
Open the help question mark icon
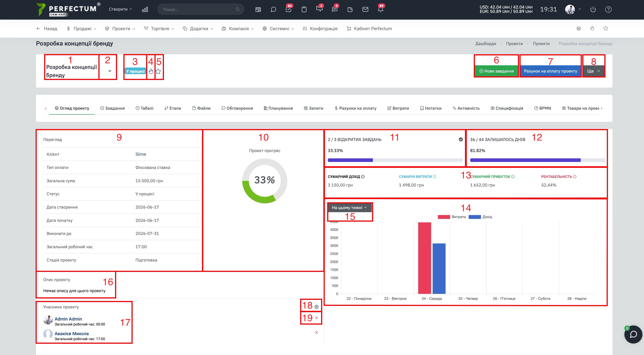tap(608, 9)
